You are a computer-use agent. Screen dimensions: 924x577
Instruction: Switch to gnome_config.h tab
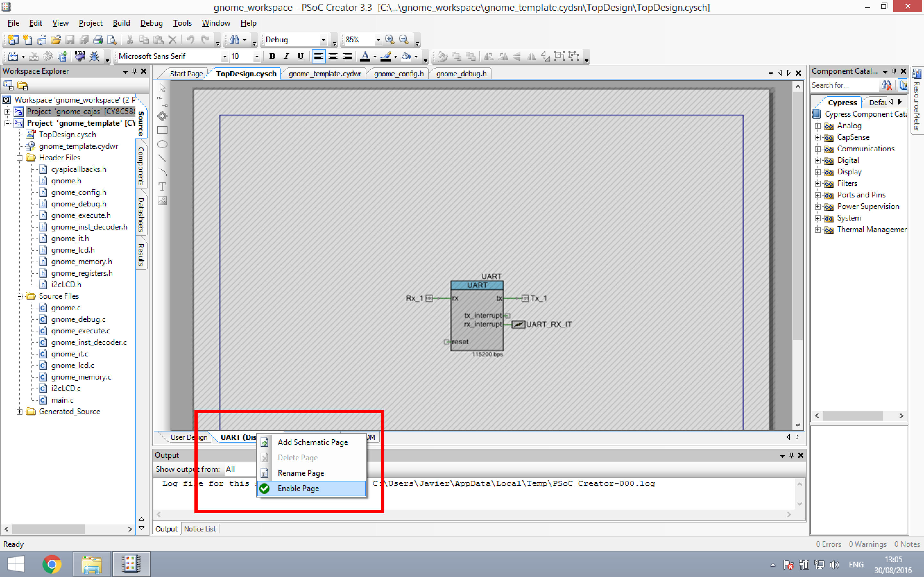[x=398, y=74]
